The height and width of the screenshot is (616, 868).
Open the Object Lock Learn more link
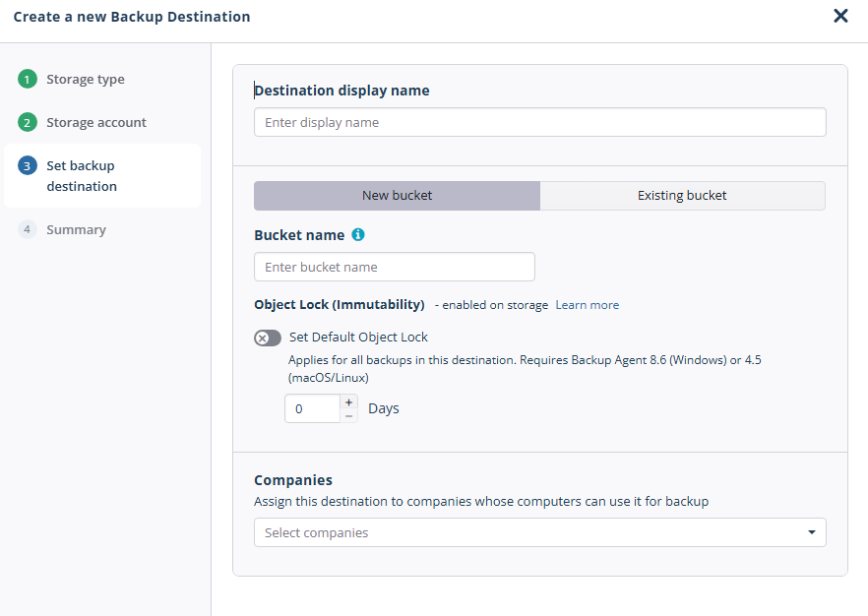[x=587, y=305]
